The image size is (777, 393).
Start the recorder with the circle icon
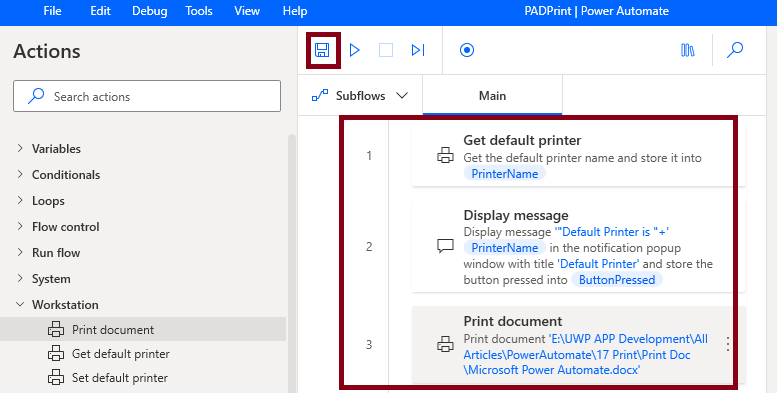(x=467, y=50)
